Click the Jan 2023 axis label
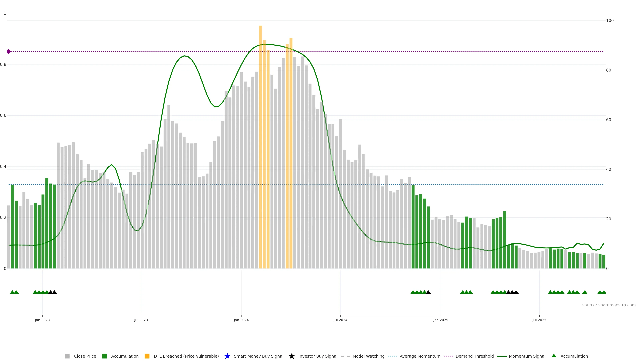The width and height of the screenshot is (644, 362). (x=42, y=320)
